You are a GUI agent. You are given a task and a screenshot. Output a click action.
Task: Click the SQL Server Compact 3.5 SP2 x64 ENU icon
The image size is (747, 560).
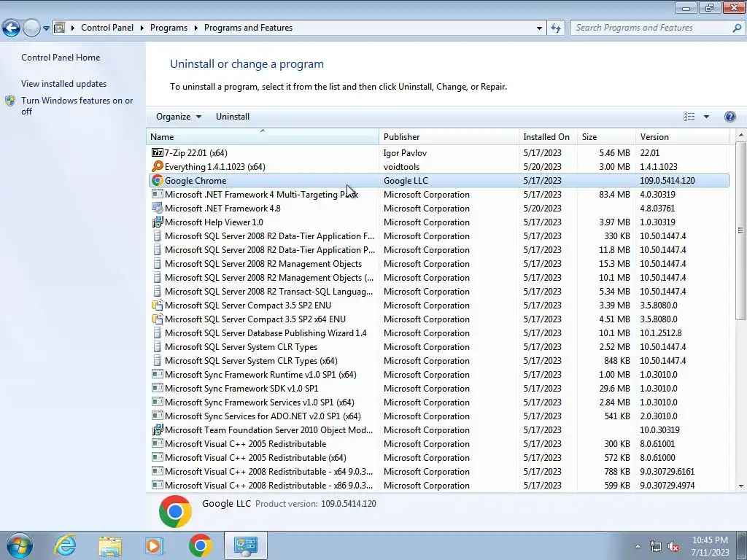point(158,319)
